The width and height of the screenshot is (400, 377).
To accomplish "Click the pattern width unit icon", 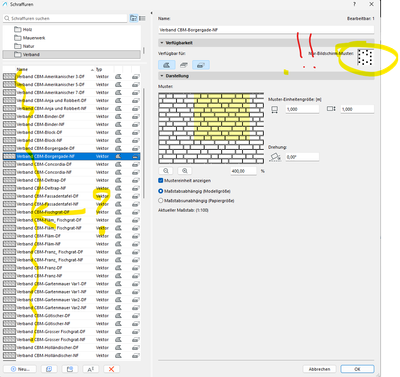I will pyautogui.click(x=274, y=109).
